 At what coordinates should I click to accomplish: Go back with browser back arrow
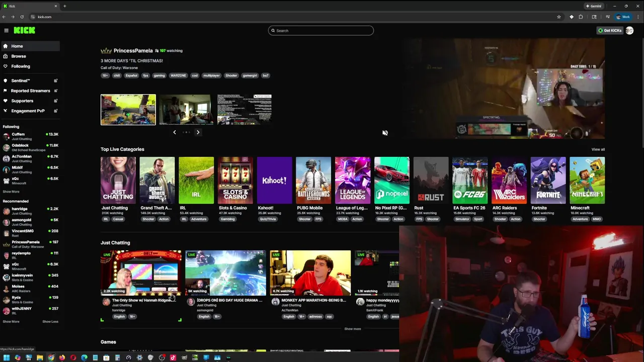click(x=4, y=17)
